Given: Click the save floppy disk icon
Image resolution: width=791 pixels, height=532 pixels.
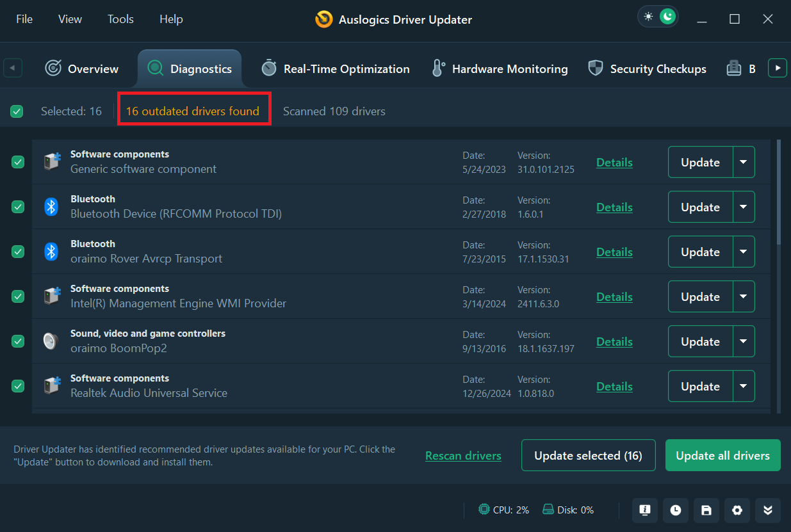Looking at the screenshot, I should [706, 510].
